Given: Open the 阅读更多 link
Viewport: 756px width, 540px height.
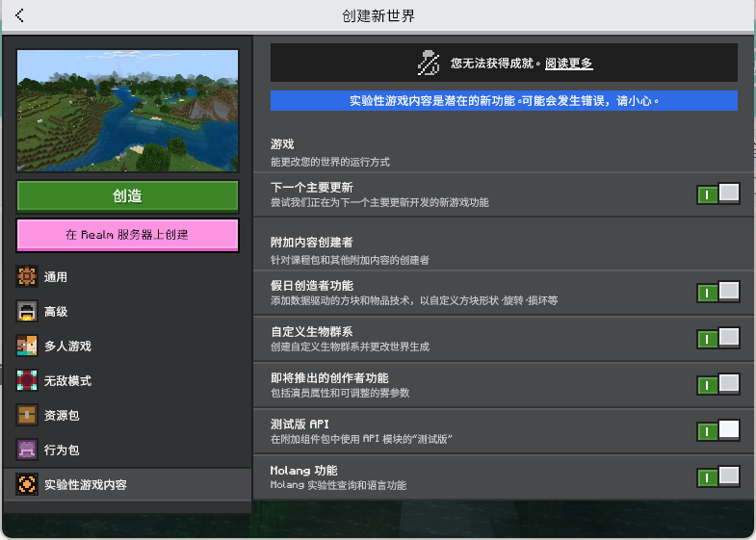Looking at the screenshot, I should [x=568, y=64].
